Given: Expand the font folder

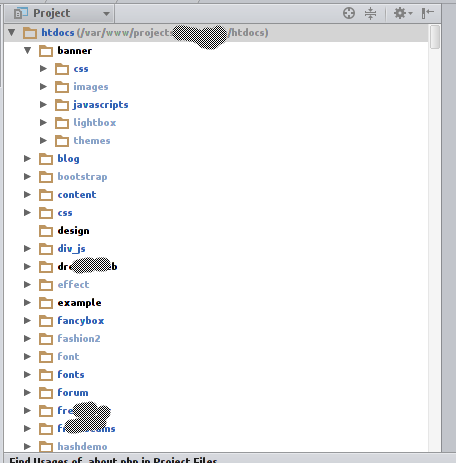Looking at the screenshot, I should click(x=27, y=356).
